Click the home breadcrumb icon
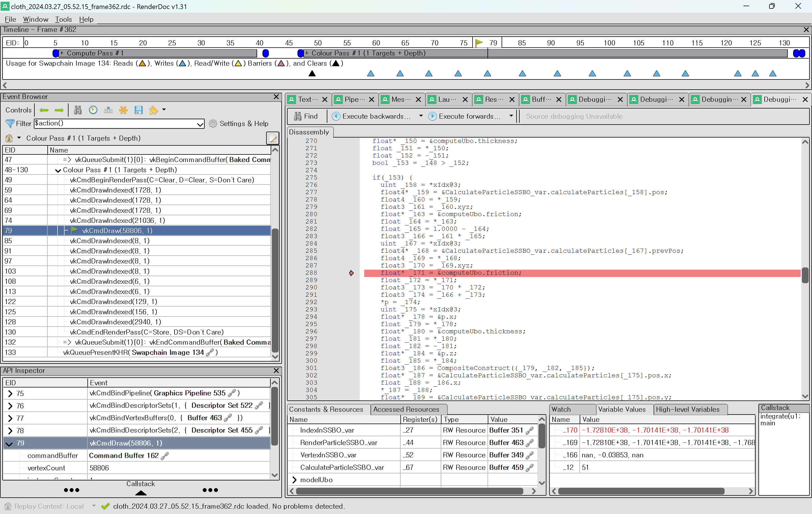The height and width of the screenshot is (514, 812). point(9,138)
